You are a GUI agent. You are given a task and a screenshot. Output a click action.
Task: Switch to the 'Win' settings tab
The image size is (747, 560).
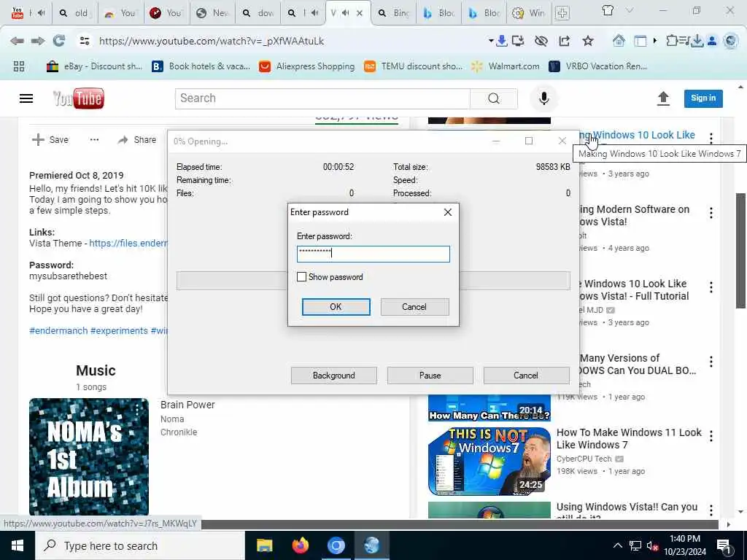click(528, 13)
